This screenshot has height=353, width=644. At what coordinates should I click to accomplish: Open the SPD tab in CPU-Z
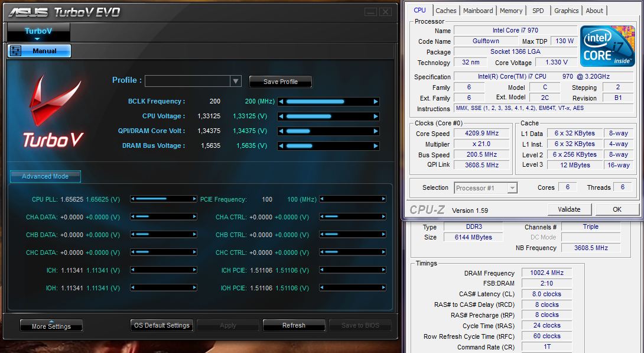pos(538,11)
